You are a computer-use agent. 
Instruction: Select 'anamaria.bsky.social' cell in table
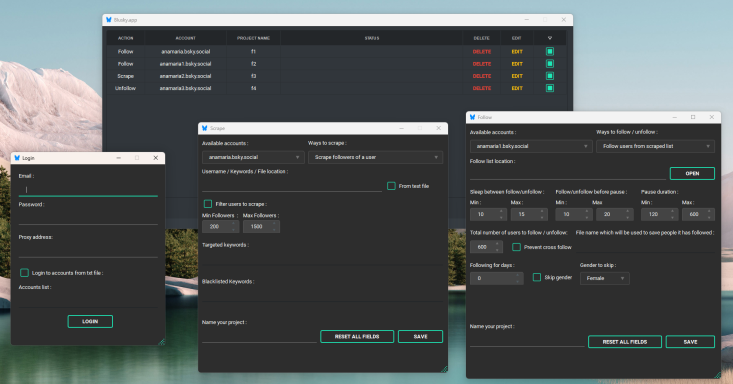click(x=186, y=51)
